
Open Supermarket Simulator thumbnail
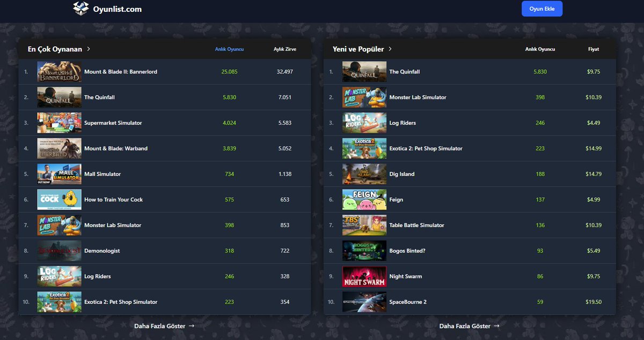click(60, 123)
